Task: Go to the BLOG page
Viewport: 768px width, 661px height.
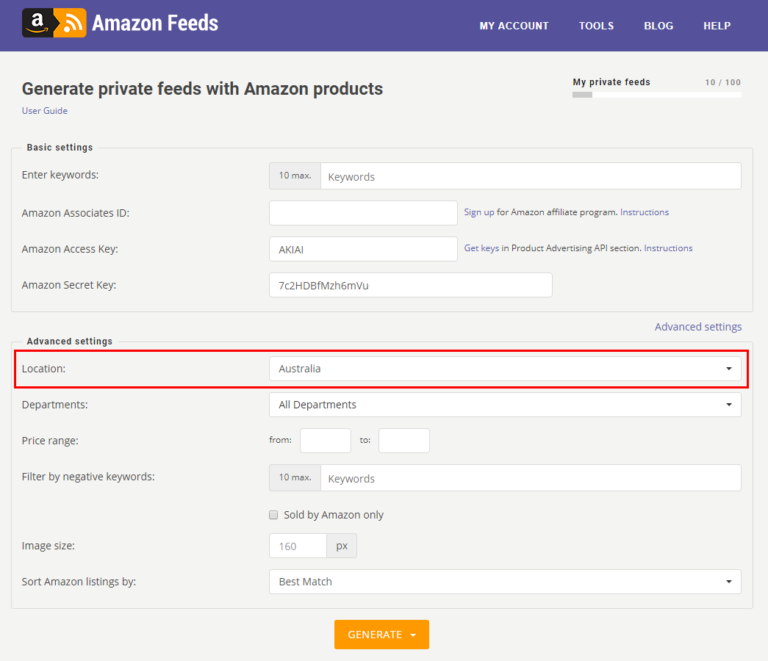Action: pyautogui.click(x=658, y=26)
